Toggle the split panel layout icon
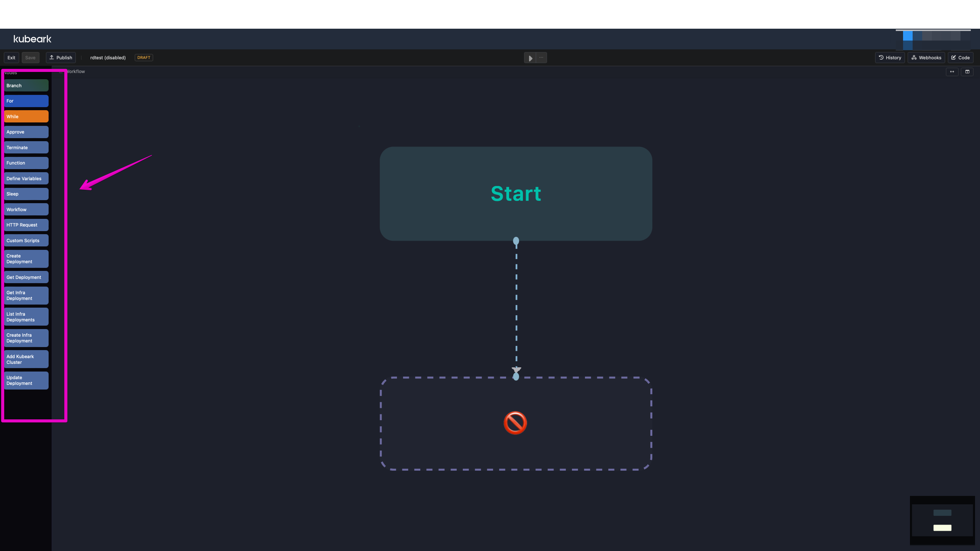Screen dimensions: 980x551 967,72
